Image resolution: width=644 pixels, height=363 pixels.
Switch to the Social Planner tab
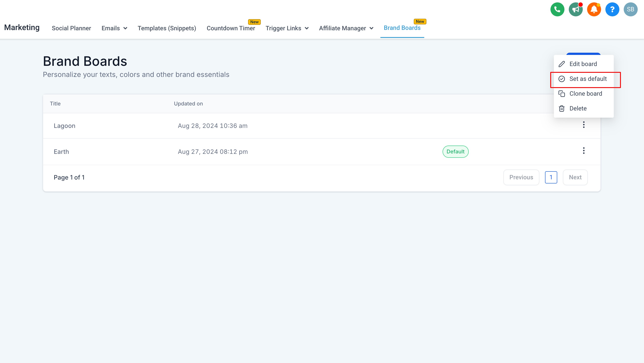point(71,28)
